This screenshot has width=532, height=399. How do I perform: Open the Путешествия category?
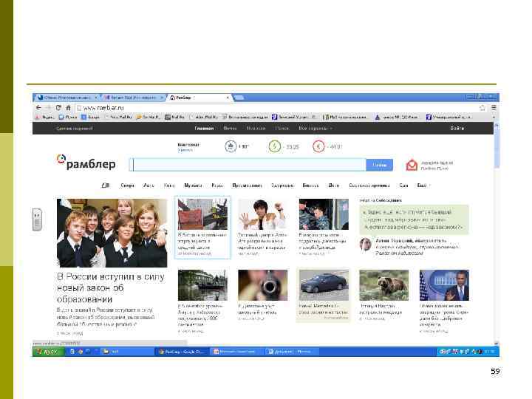click(247, 185)
